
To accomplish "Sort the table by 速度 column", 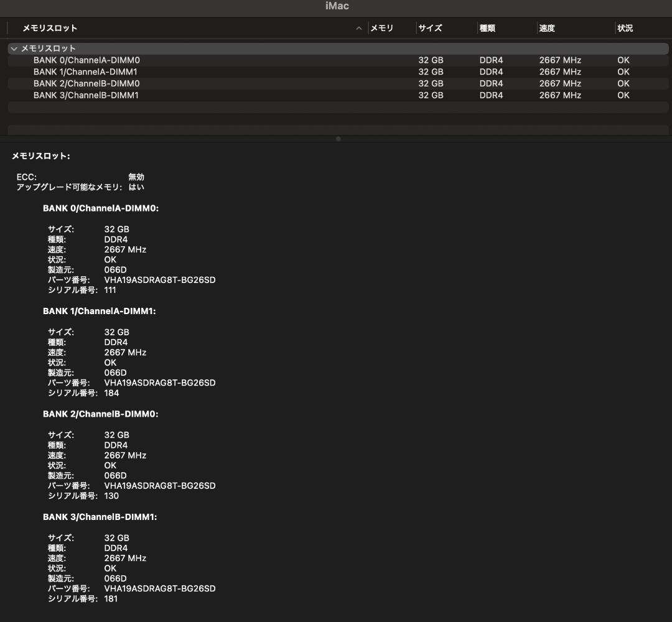I will pyautogui.click(x=547, y=28).
